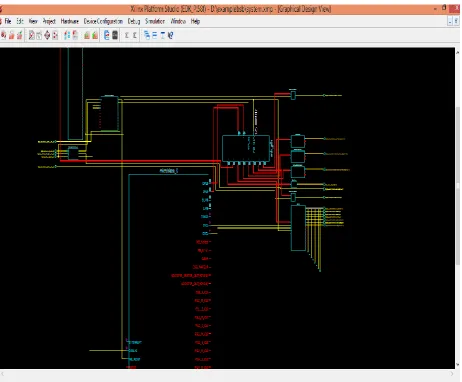Screen dimensions: 462x382
Task: Click vertical scrollbar down arrow
Action: pos(458,364)
